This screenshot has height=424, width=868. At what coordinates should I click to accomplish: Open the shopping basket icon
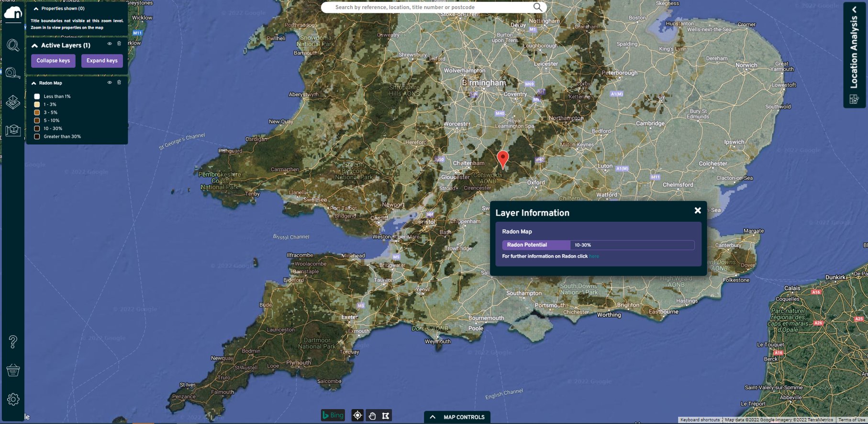pyautogui.click(x=13, y=370)
